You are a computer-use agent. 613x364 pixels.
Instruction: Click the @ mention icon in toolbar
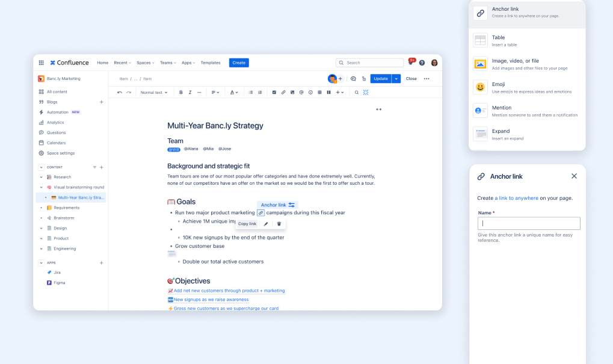pos(301,92)
